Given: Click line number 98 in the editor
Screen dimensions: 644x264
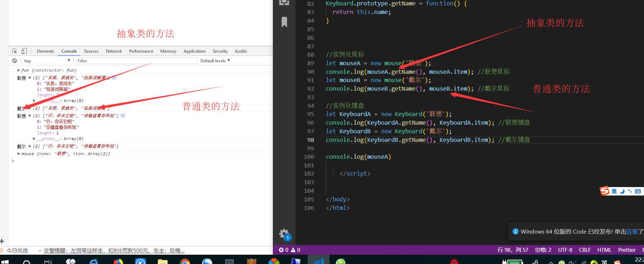Looking at the screenshot, I should pyautogui.click(x=311, y=140).
